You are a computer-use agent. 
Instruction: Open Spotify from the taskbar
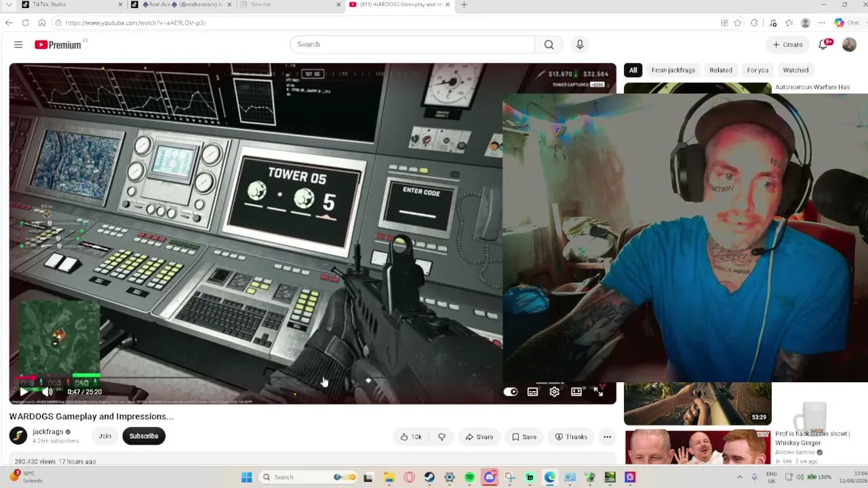point(469,477)
